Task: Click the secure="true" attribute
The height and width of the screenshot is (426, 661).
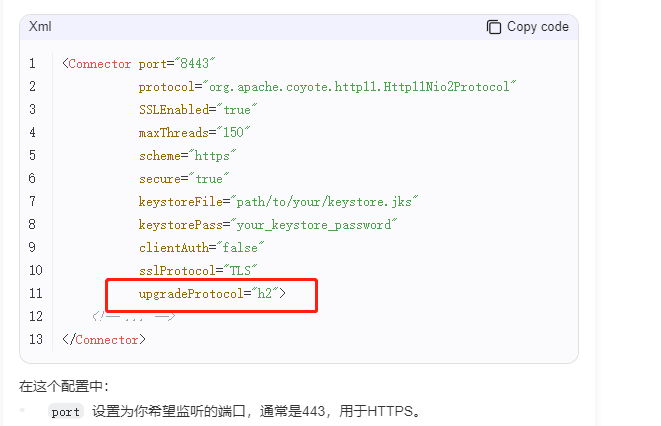Action: click(184, 179)
